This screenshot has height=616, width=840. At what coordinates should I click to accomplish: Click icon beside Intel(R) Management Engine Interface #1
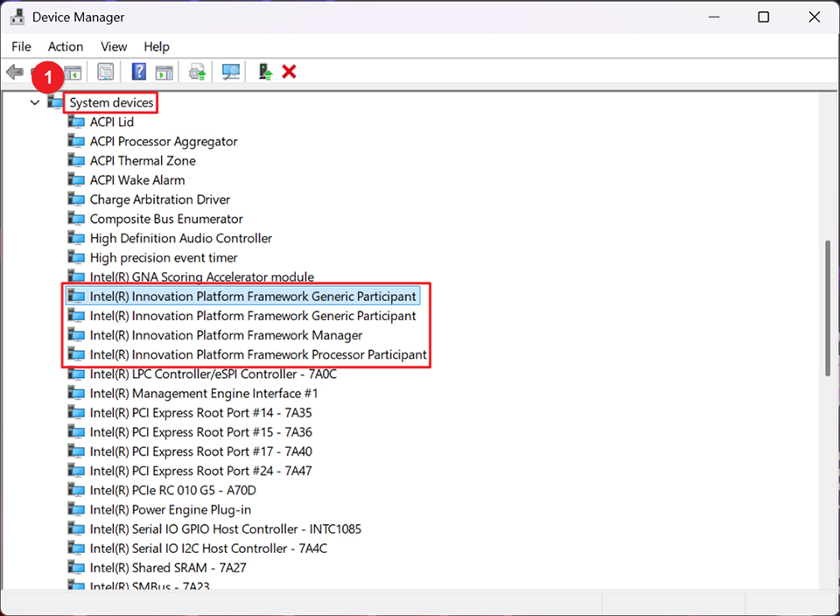pyautogui.click(x=77, y=393)
